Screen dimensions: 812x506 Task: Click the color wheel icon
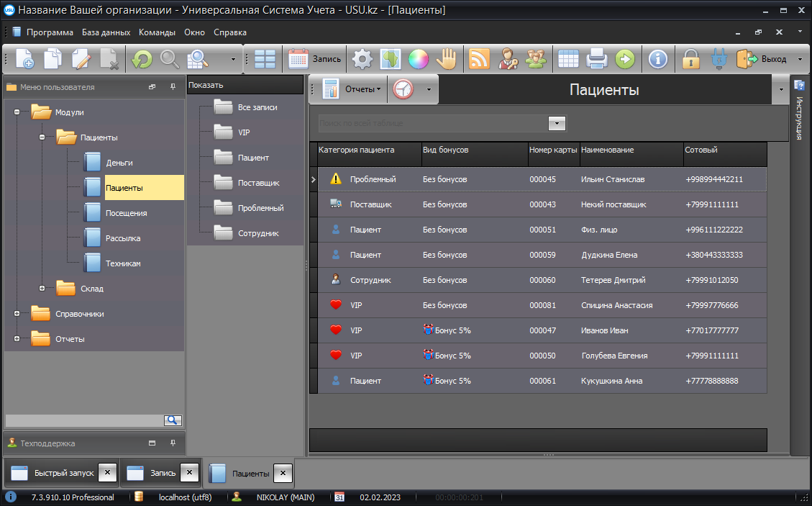419,59
